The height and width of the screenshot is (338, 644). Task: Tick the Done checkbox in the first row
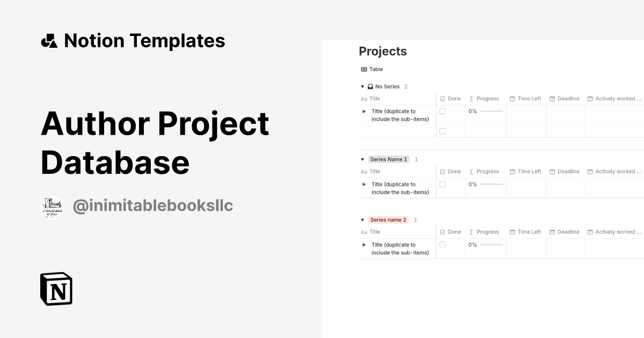click(442, 111)
